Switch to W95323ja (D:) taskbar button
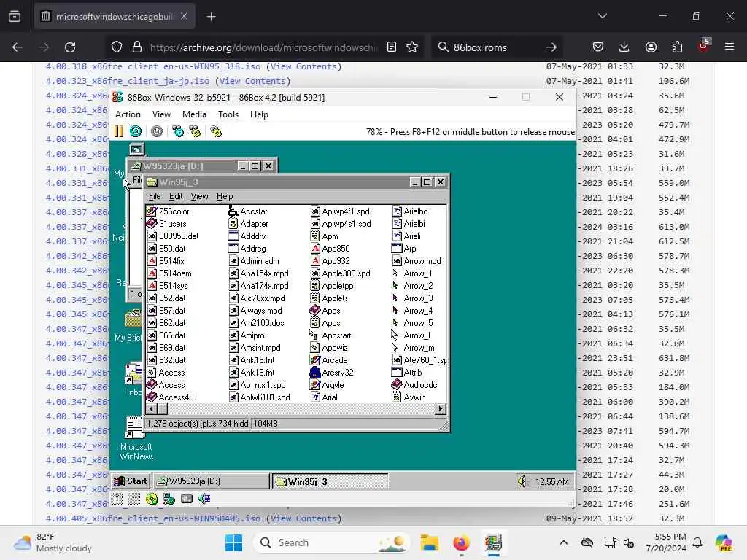 tap(212, 481)
